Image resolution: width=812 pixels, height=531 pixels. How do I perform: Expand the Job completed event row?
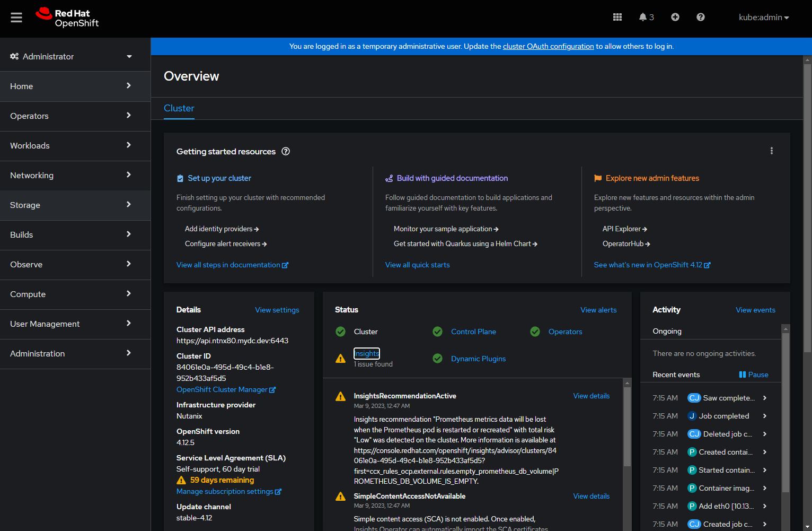[x=764, y=416]
